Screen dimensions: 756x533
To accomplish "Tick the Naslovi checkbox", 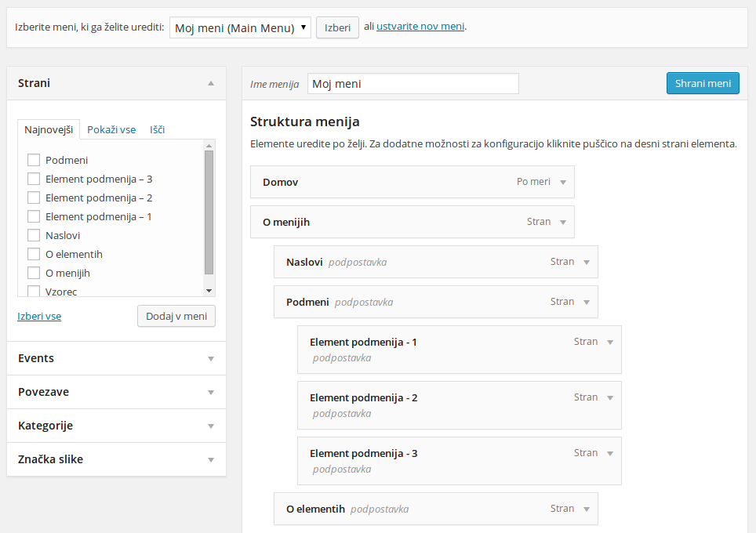I will coord(34,235).
